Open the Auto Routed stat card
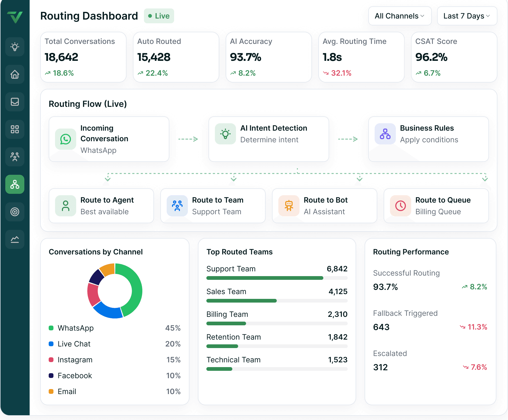 pyautogui.click(x=176, y=57)
